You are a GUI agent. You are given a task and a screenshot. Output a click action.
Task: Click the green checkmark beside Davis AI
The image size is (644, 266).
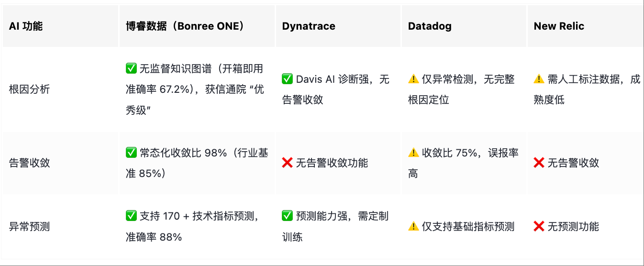pos(287,79)
